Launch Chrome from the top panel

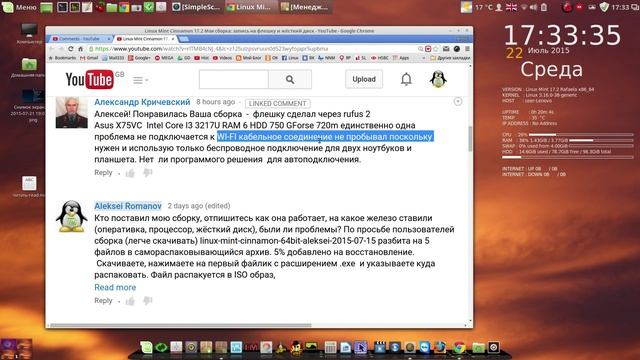(124, 7)
